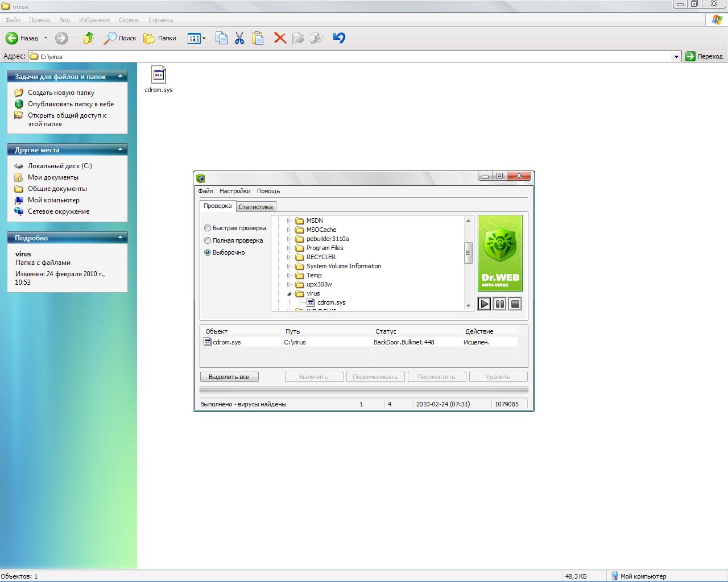Stop the Dr.Web scan
This screenshot has height=582, width=728.
515,304
